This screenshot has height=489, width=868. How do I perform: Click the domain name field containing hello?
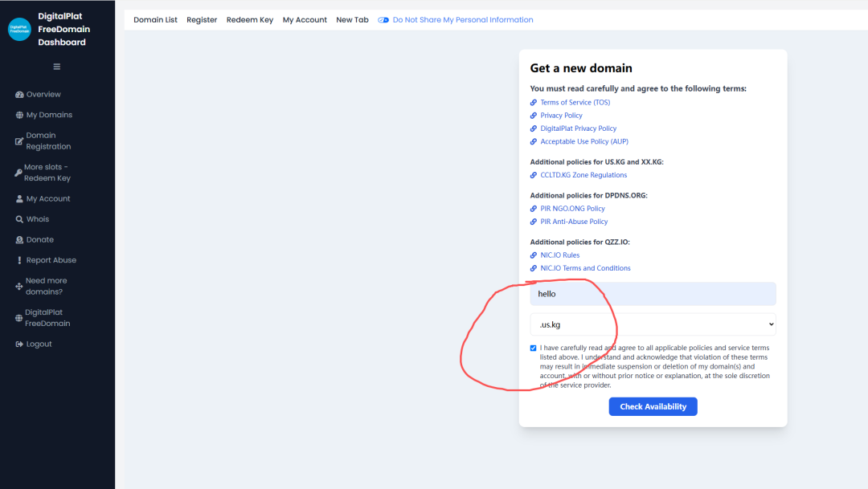pos(653,294)
